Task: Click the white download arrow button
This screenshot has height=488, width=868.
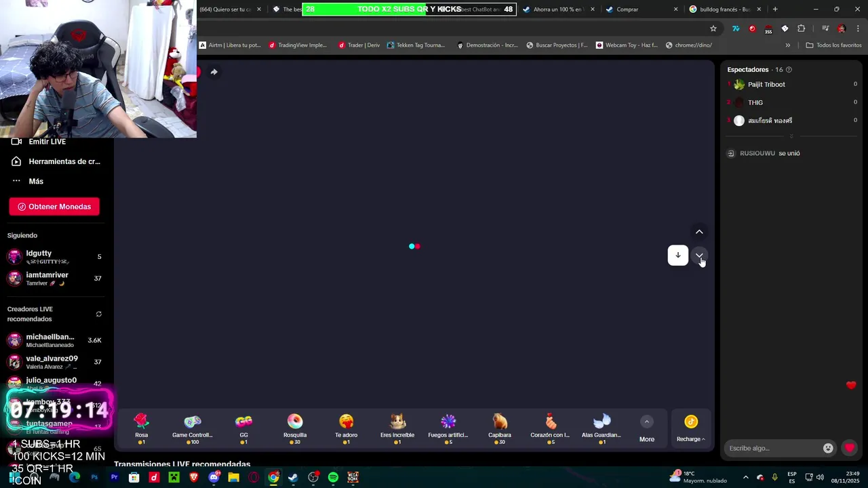Action: tap(678, 256)
